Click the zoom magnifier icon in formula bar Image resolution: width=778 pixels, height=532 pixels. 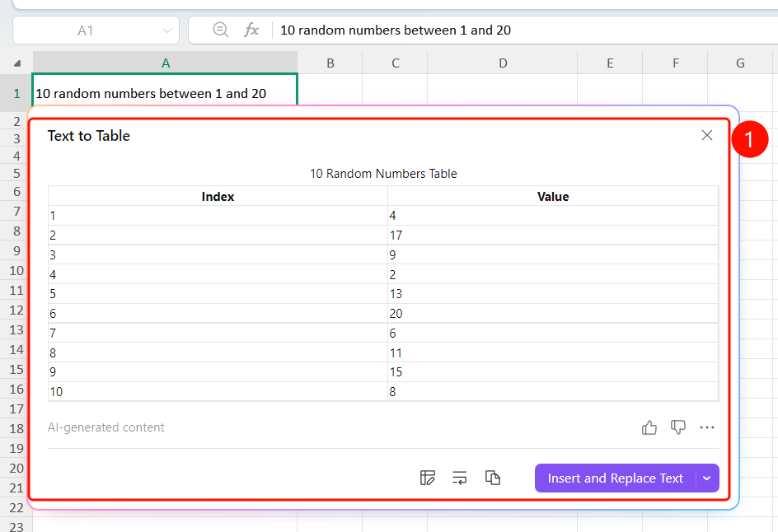coord(220,30)
